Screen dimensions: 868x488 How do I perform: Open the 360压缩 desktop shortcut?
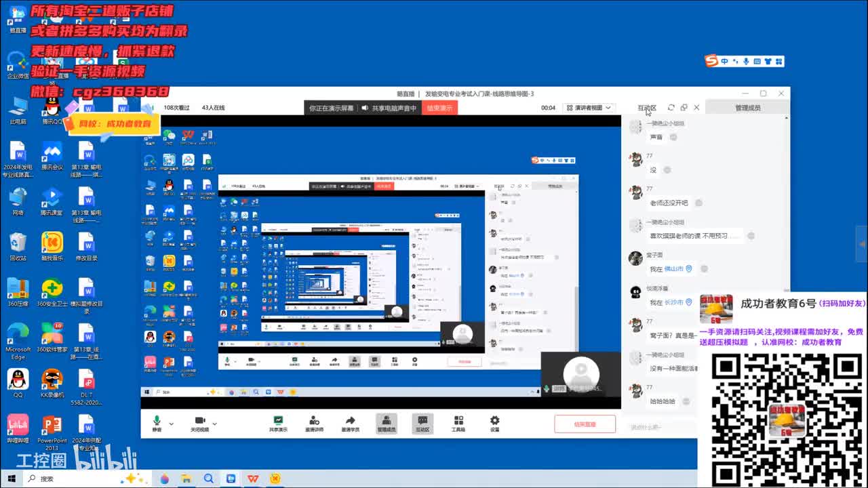coord(18,293)
